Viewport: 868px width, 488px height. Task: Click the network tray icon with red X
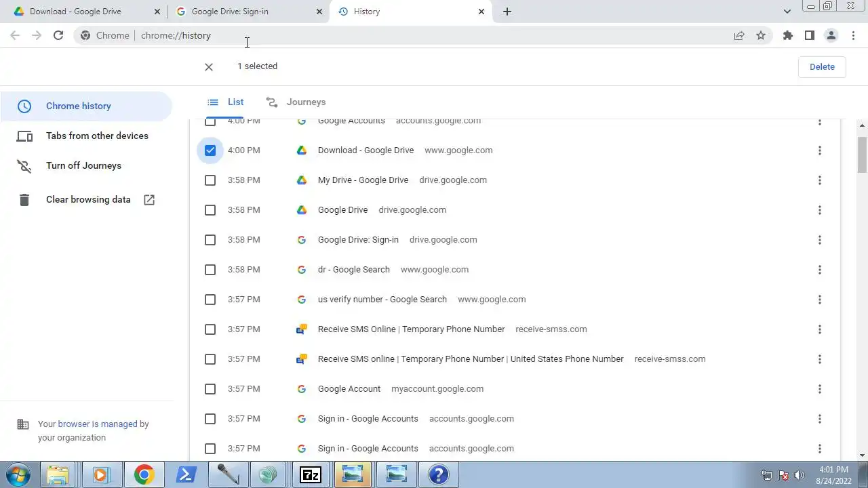pos(783,475)
